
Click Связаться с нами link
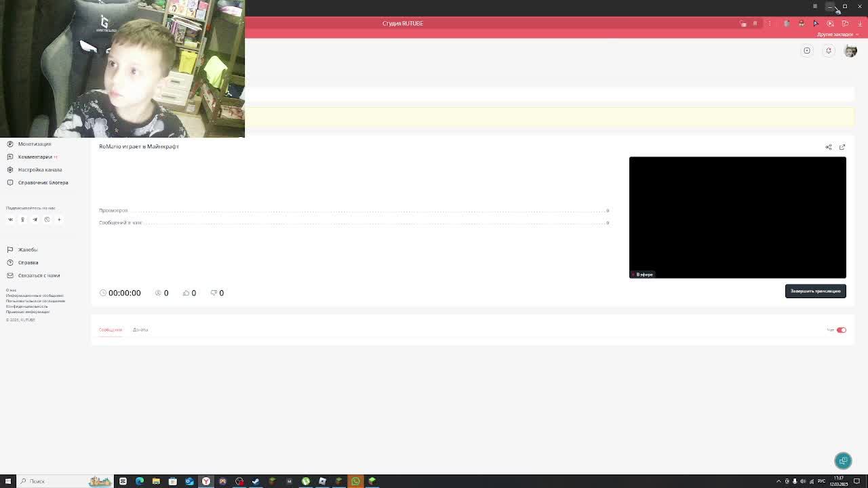(39, 275)
